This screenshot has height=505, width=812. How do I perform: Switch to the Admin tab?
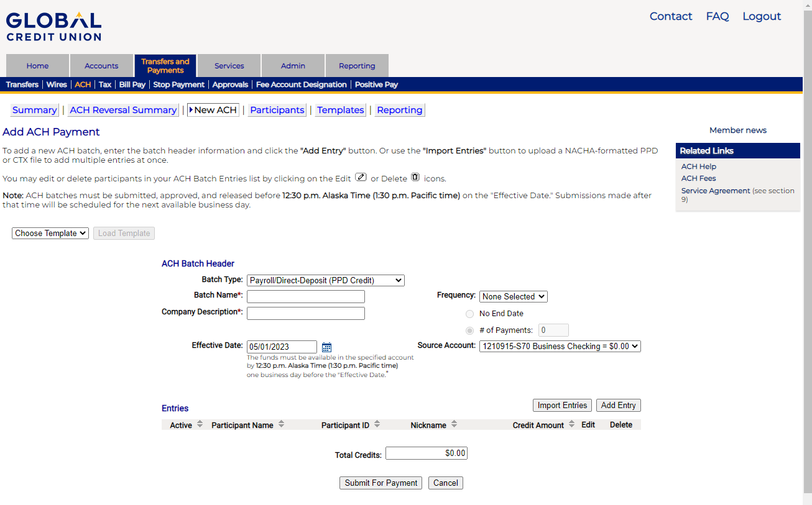tap(293, 66)
